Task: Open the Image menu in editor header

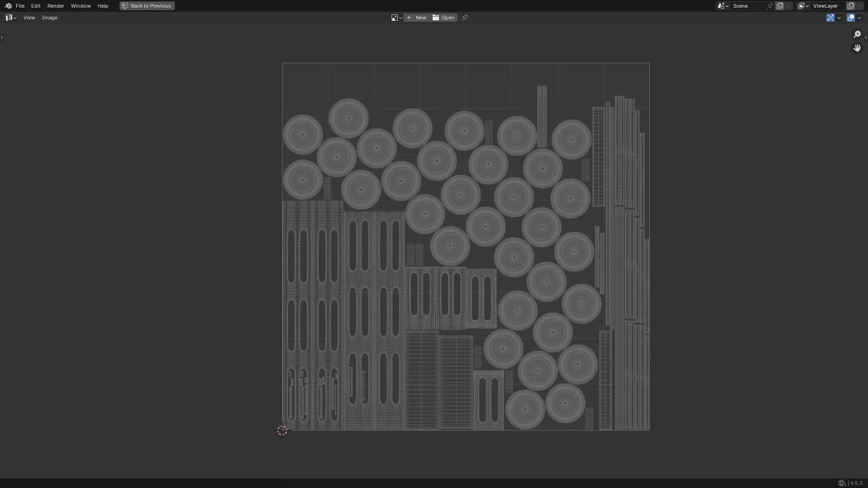Action: click(x=50, y=18)
